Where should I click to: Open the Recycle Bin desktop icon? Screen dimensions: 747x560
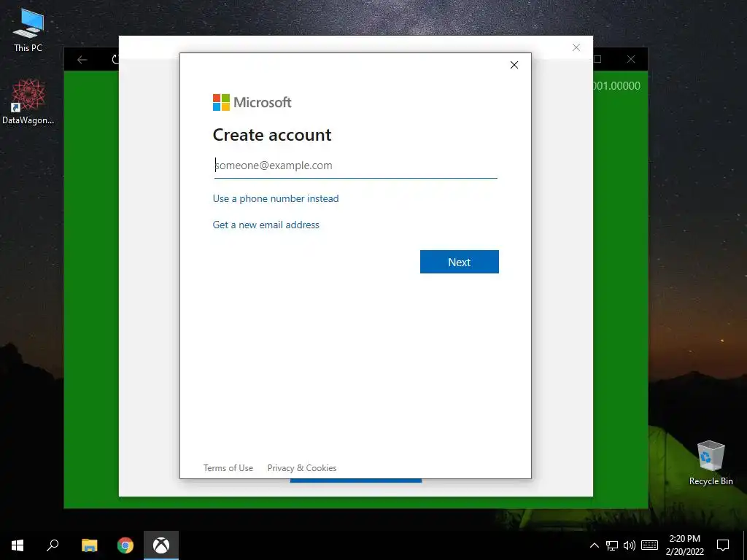point(711,463)
